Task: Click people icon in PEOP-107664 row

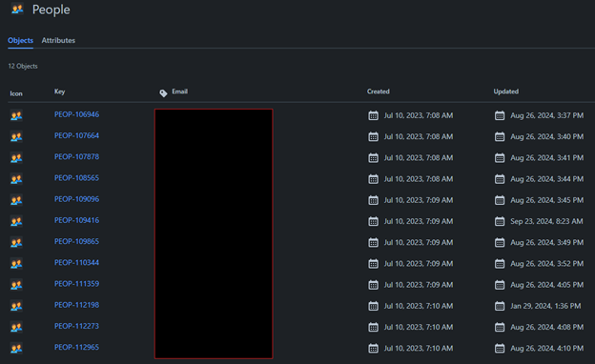Action: click(x=16, y=136)
